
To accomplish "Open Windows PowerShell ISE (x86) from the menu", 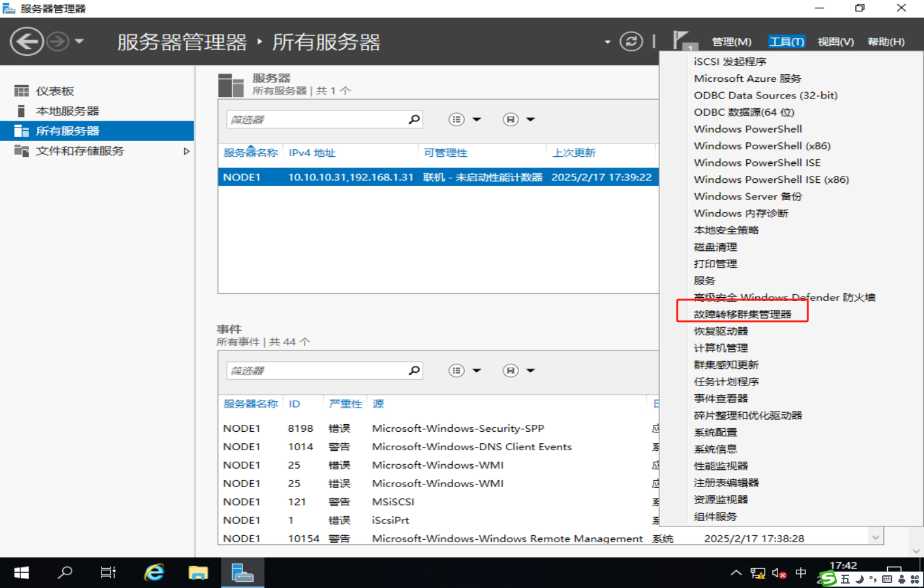I will 771,180.
